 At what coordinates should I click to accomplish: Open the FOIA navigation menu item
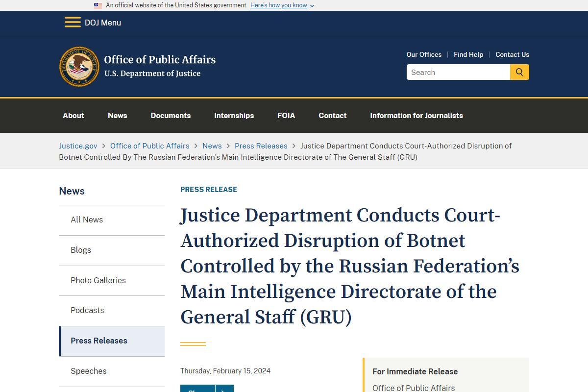(286, 116)
